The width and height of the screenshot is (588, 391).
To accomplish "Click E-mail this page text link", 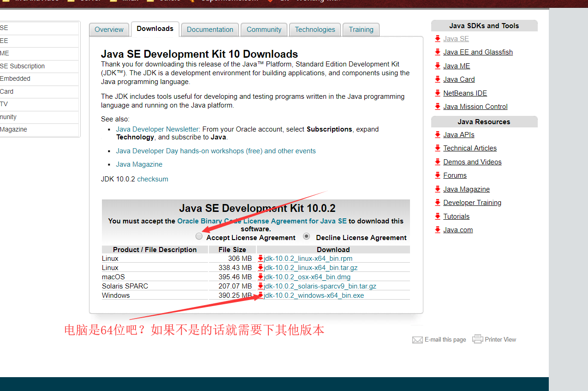I will tap(445, 340).
